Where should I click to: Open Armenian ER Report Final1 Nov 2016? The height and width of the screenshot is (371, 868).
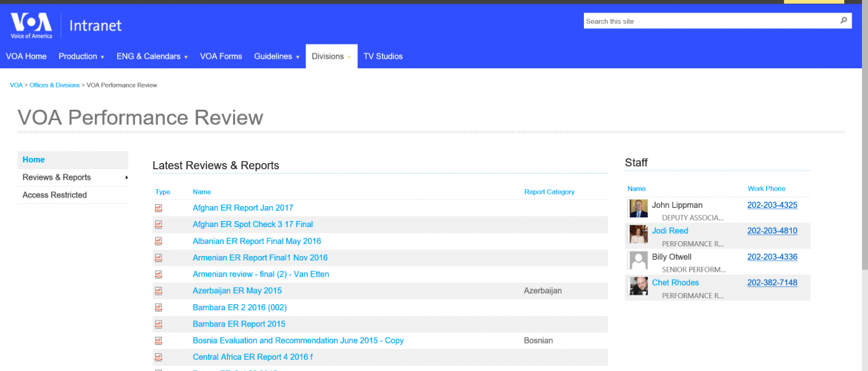click(x=260, y=258)
